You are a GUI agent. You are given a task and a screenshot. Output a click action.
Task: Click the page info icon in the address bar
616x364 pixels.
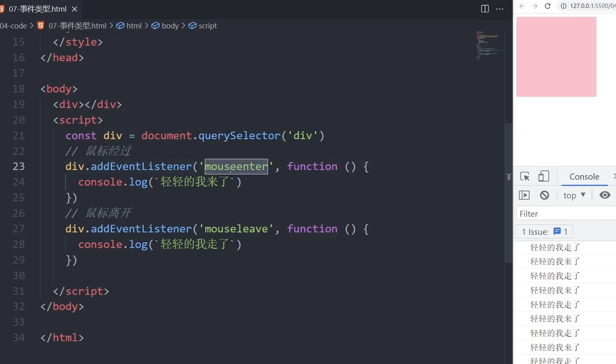(x=564, y=6)
